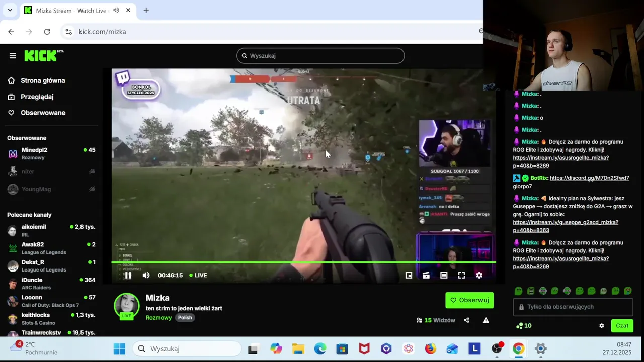
Task: Open Minedpl2 channel in followed list
Action: [x=50, y=153]
